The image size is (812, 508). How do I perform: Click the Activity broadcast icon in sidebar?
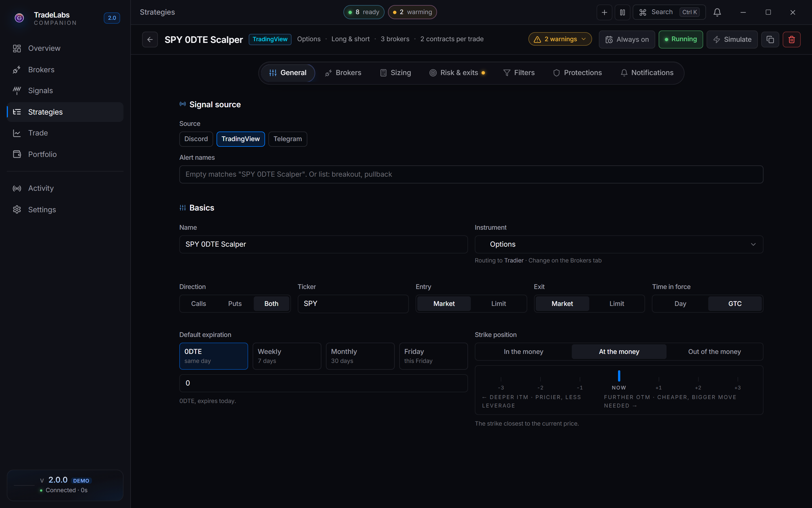pos(17,189)
